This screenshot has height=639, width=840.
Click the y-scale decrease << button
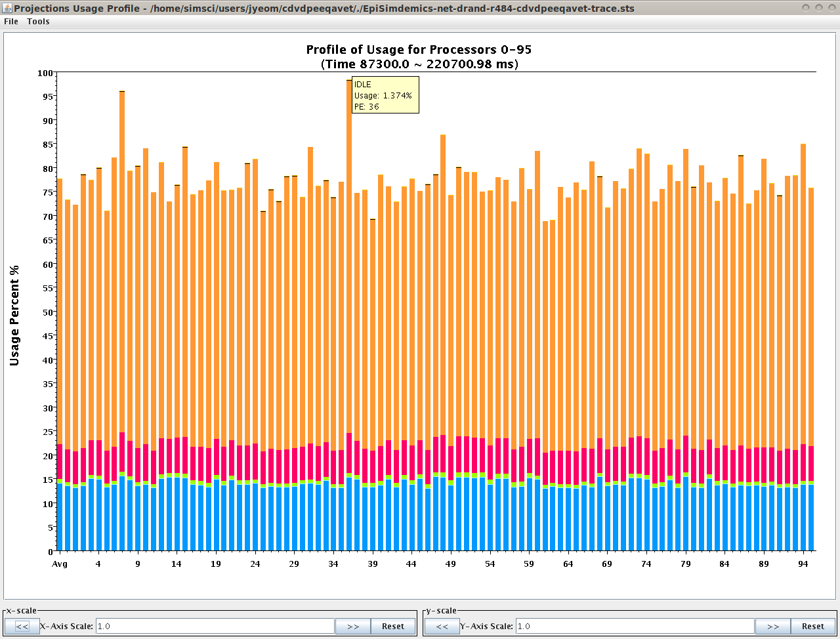point(442,627)
